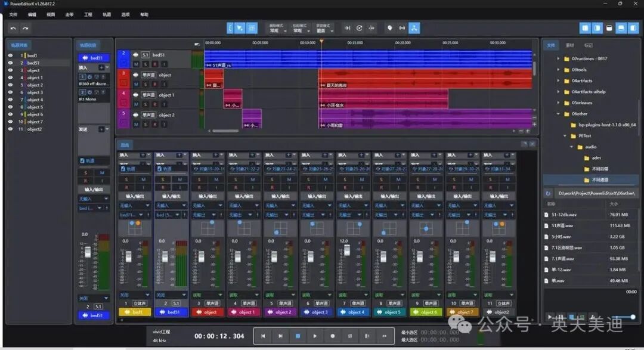Image resolution: width=644 pixels, height=350 pixels.
Task: Undo the last action with the undo arrow
Action: tap(13, 29)
